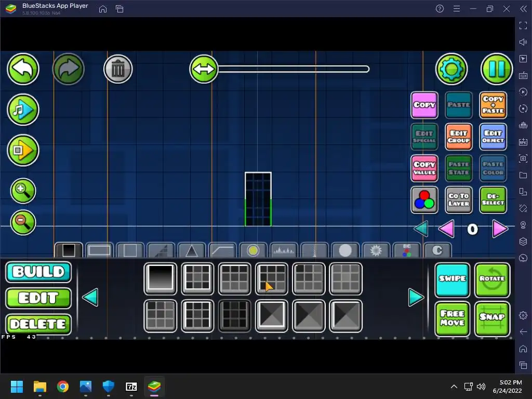
Task: Click the Deselect button
Action: (x=493, y=200)
